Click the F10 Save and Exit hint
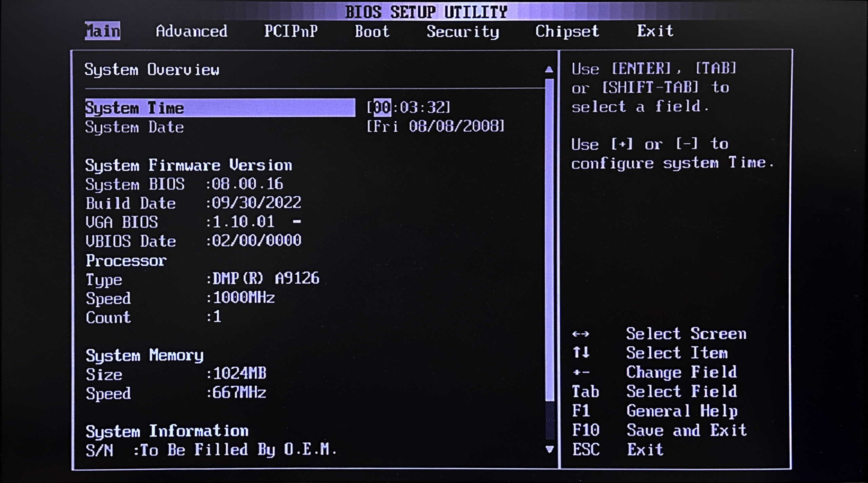Image resolution: width=868 pixels, height=483 pixels. 659,430
